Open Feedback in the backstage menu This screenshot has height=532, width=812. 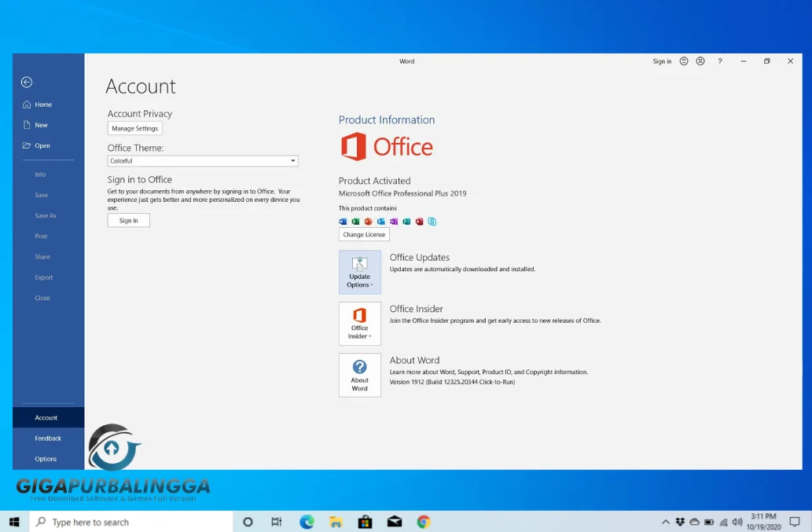[48, 438]
